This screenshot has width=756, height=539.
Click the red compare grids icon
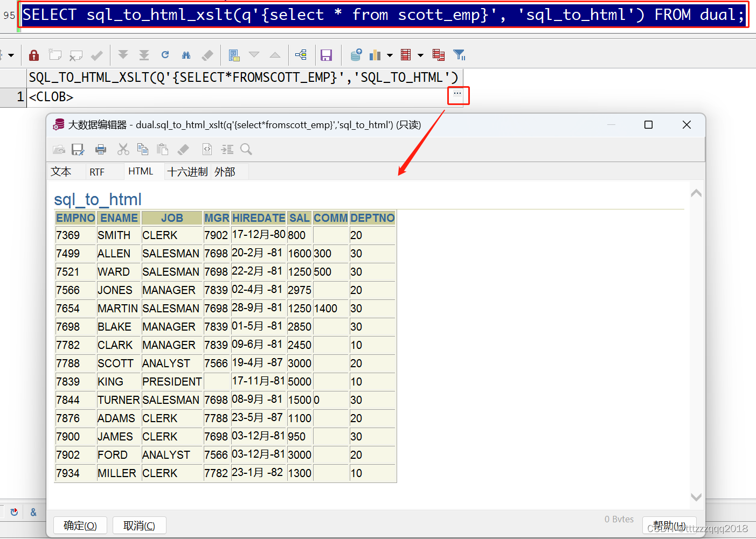(x=439, y=55)
